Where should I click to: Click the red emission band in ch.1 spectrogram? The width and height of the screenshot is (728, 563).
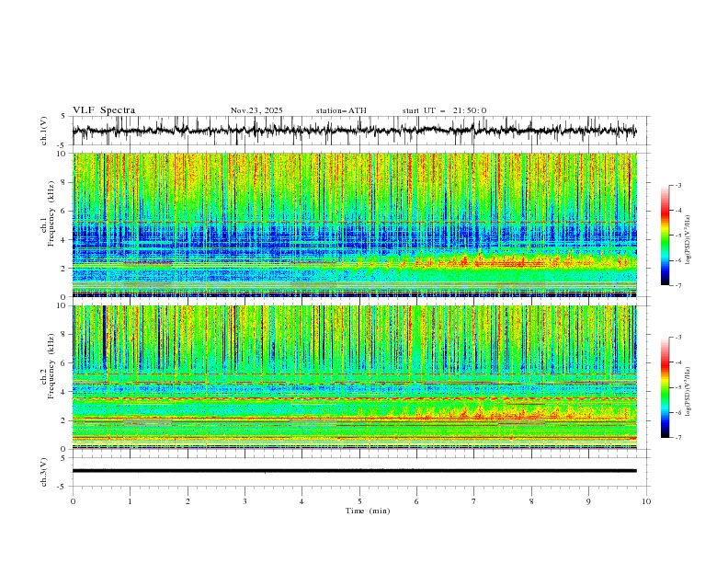[x=502, y=262]
